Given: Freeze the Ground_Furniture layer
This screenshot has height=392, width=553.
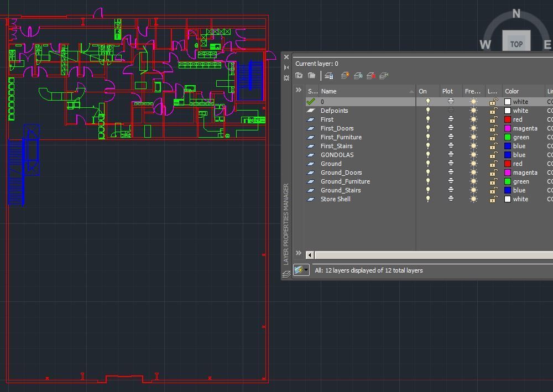Looking at the screenshot, I should [473, 181].
